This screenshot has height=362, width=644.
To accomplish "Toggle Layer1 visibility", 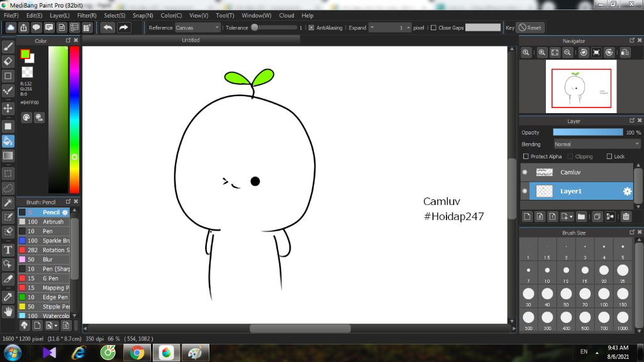I will 525,191.
